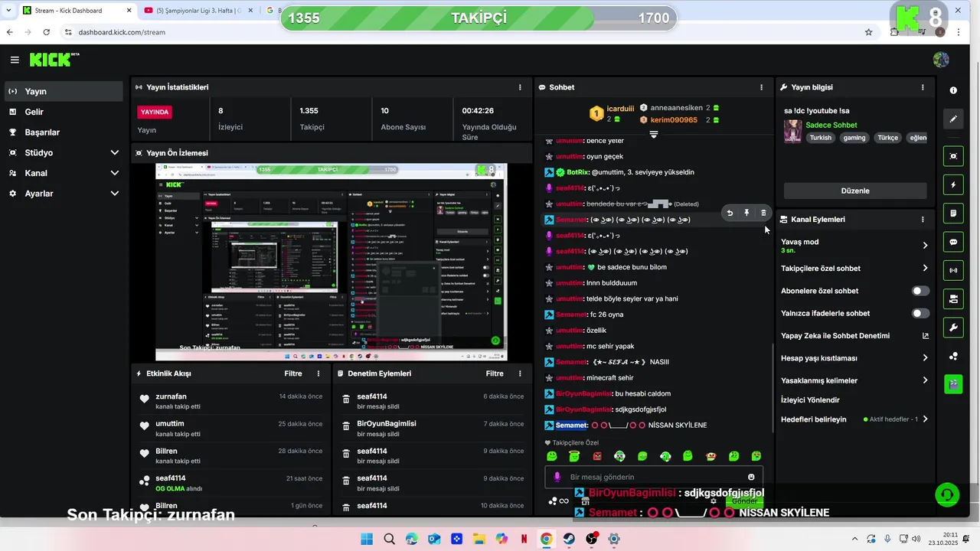The image size is (980, 551).
Task: Toggle Abonelere özel sohbet switch
Action: pos(920,291)
